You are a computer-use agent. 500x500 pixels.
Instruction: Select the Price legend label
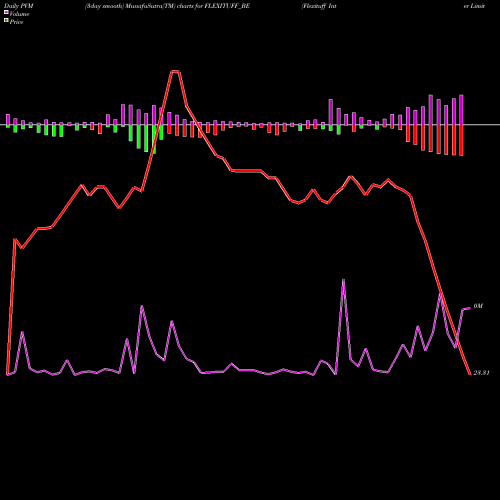click(16, 22)
